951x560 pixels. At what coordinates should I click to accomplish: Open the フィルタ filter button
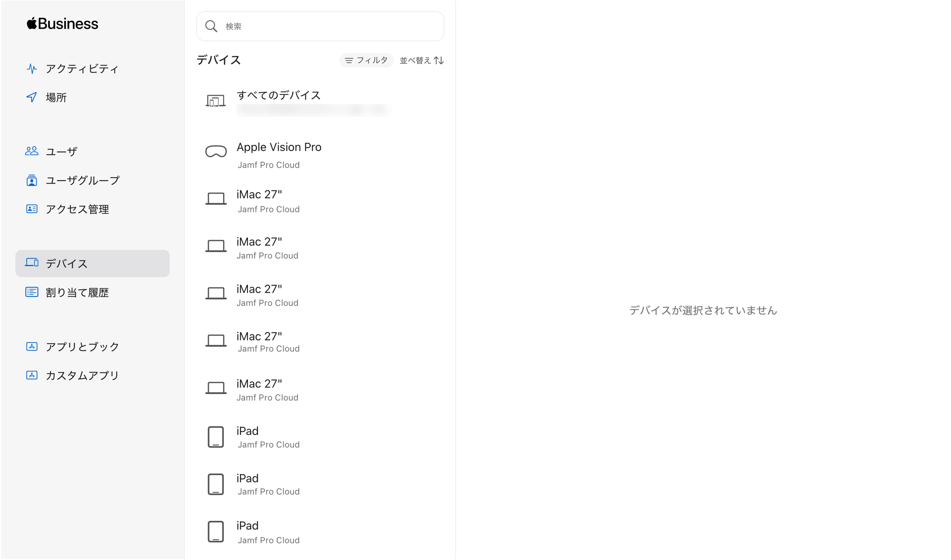point(367,60)
